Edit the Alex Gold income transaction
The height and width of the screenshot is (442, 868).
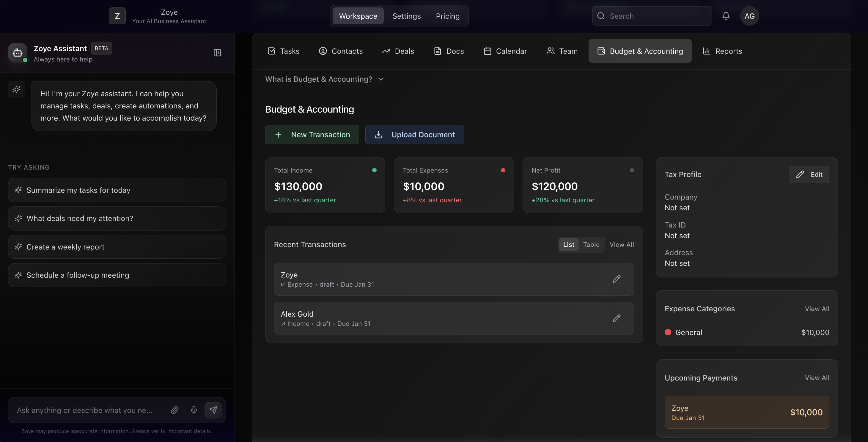[617, 318]
